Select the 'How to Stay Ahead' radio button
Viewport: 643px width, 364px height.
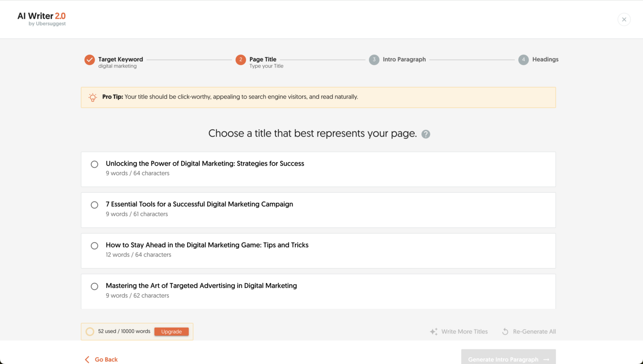click(94, 246)
